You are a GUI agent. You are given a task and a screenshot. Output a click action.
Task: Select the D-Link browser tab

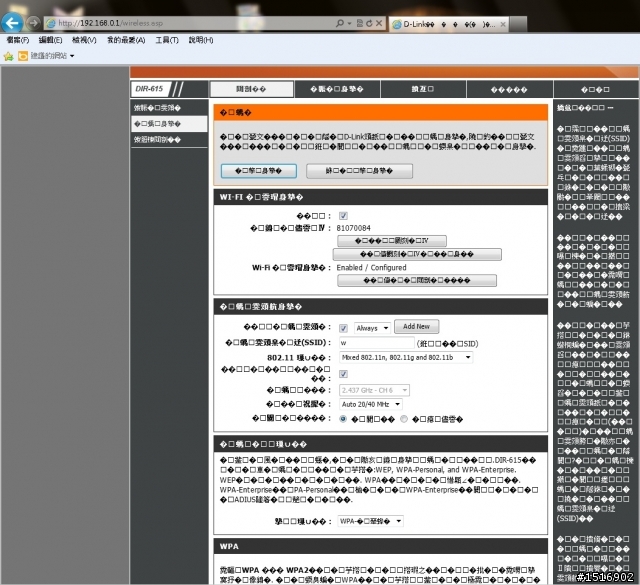click(447, 24)
